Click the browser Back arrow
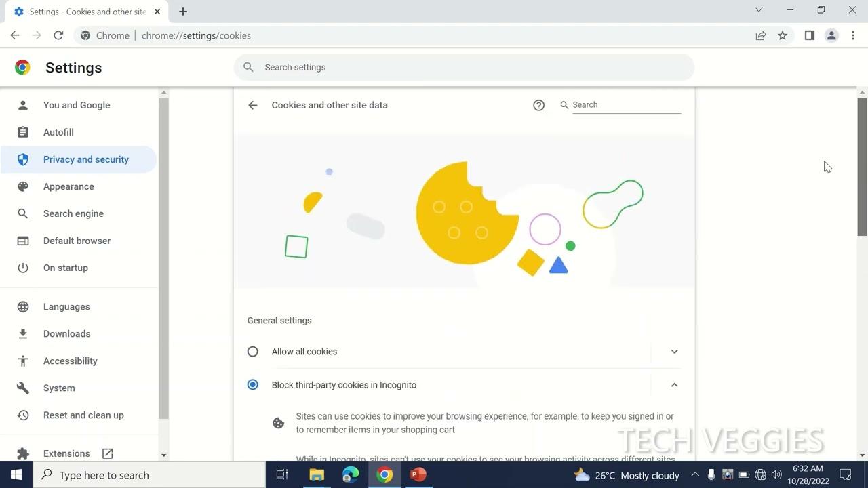The image size is (868, 488). click(15, 35)
